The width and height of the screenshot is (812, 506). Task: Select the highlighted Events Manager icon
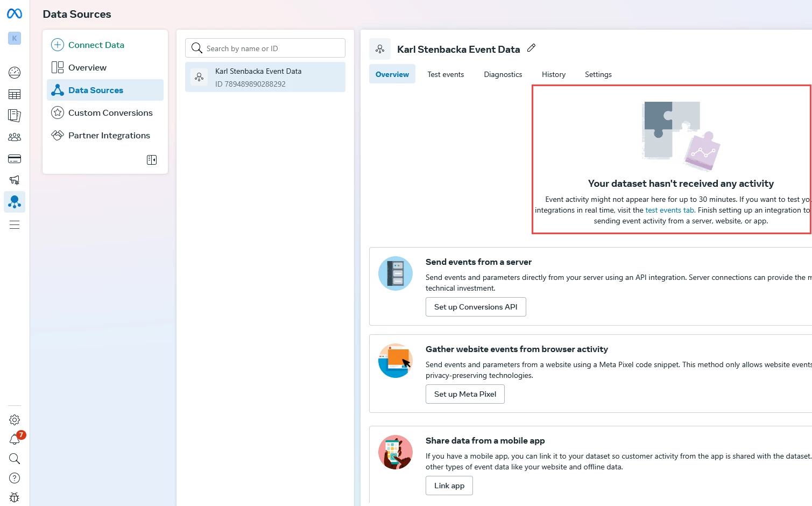pos(15,202)
